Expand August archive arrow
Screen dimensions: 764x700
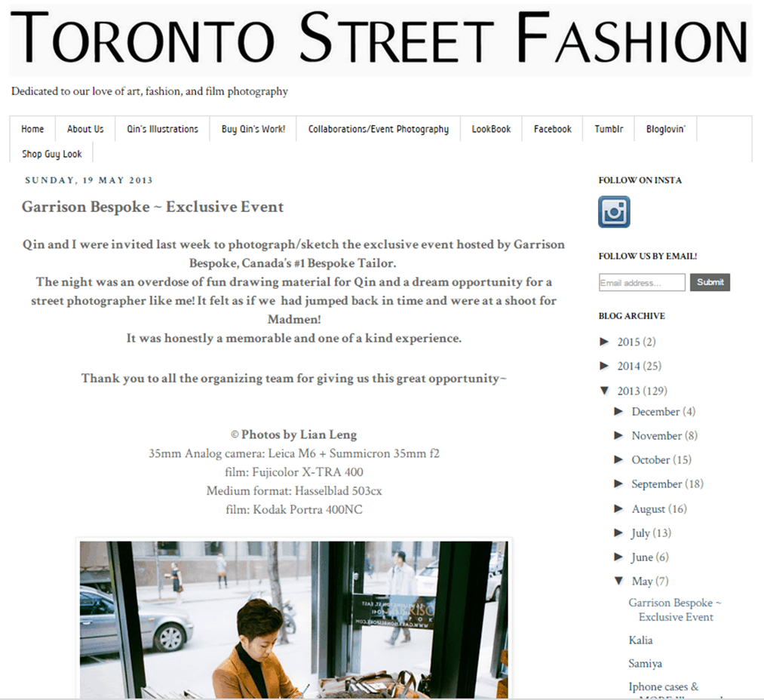point(618,508)
